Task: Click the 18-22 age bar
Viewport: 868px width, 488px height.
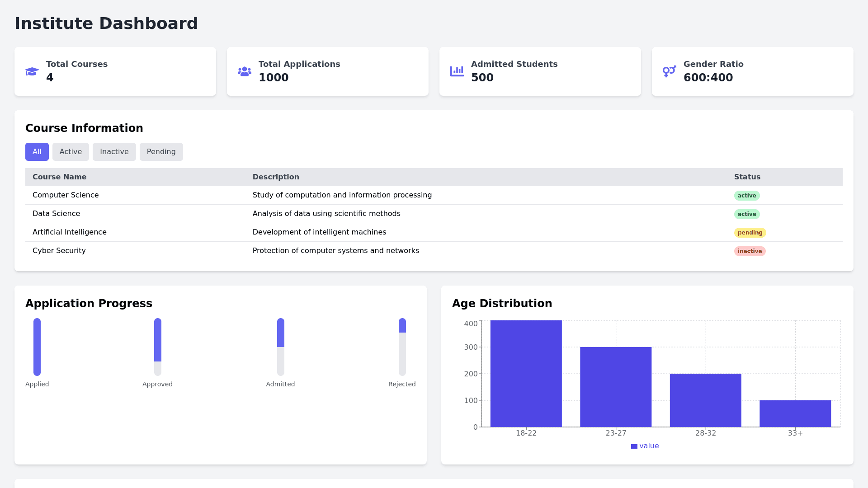Action: [x=526, y=374]
